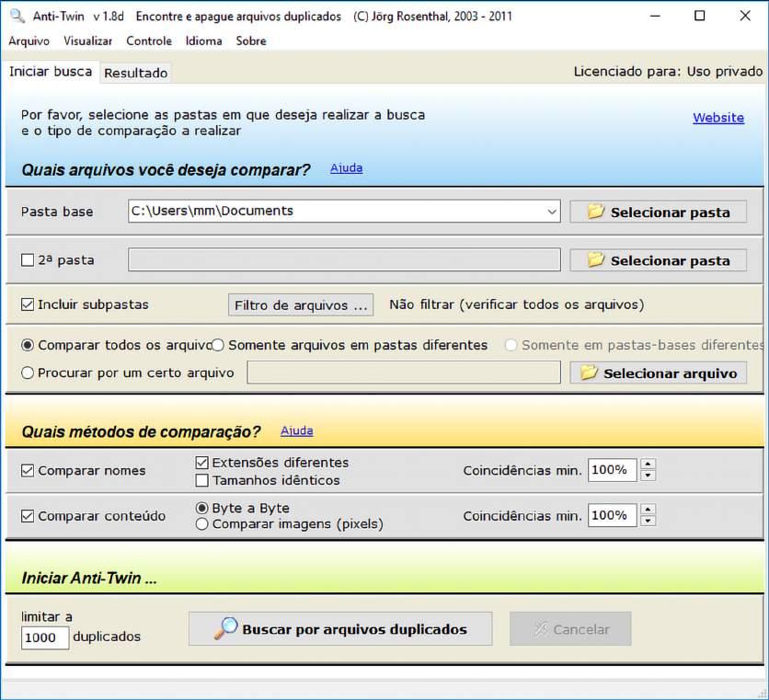Click Licenciado para: Uso privado text
The width and height of the screenshot is (769, 700).
(x=668, y=72)
